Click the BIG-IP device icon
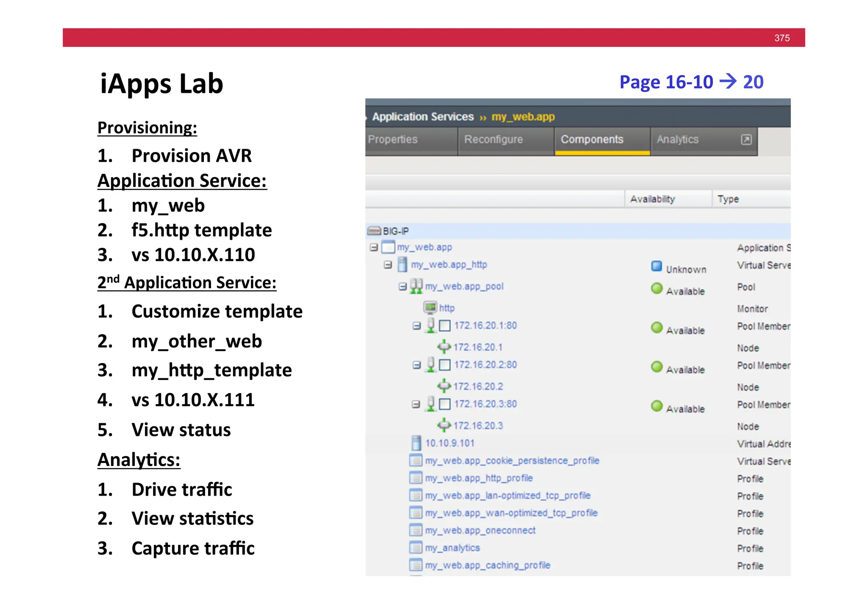Viewport: 868px width, 613px height. pos(374,231)
